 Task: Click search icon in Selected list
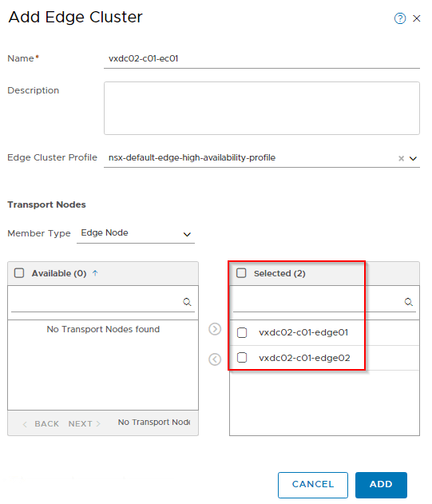coord(409,302)
